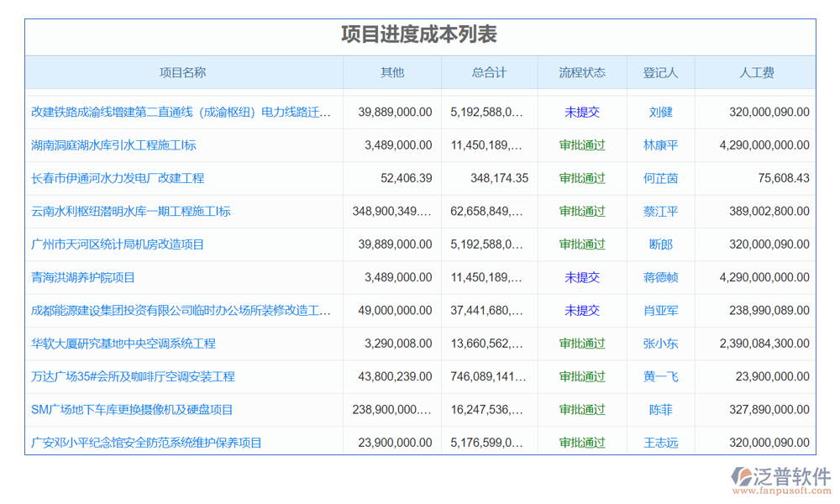Open SM广场地下车库更换摄像机及硬盘项目 link
Image resolution: width=840 pixels, height=504 pixels.
pyautogui.click(x=132, y=410)
